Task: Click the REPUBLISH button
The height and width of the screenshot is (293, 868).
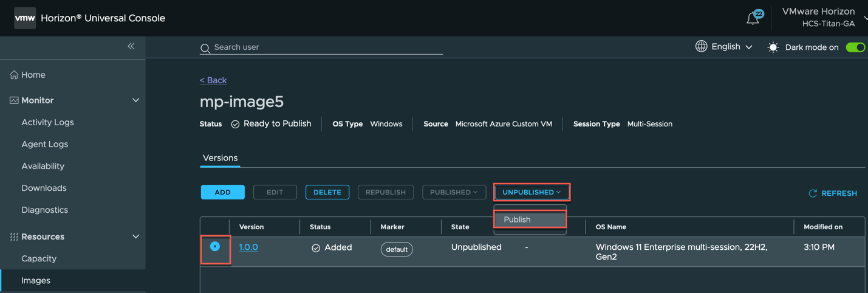Action: click(x=386, y=192)
